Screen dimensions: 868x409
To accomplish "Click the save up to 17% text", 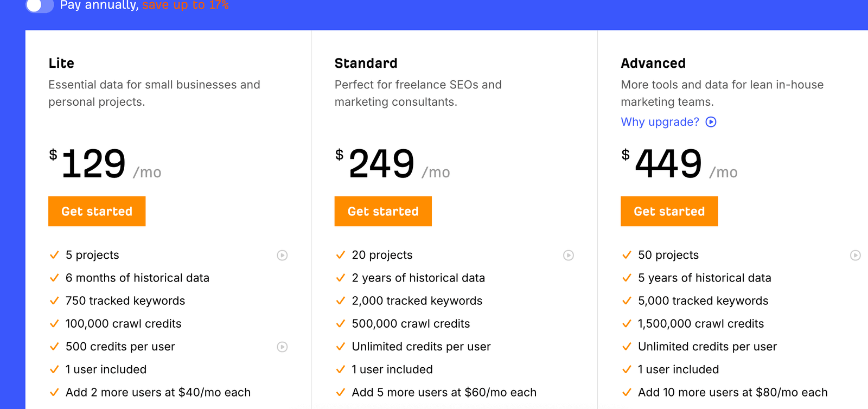I will pyautogui.click(x=185, y=5).
